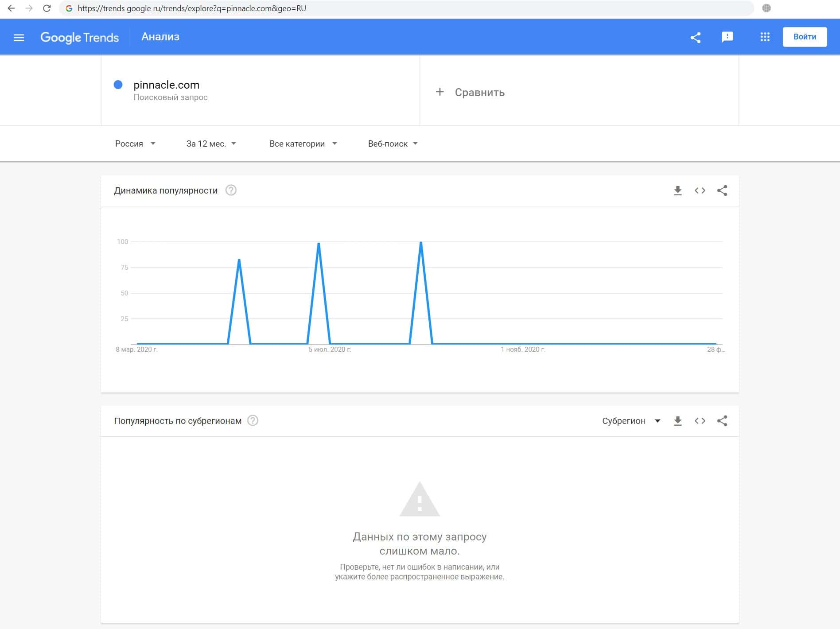Open the Все категории dropdown
This screenshot has height=629, width=840.
(303, 144)
